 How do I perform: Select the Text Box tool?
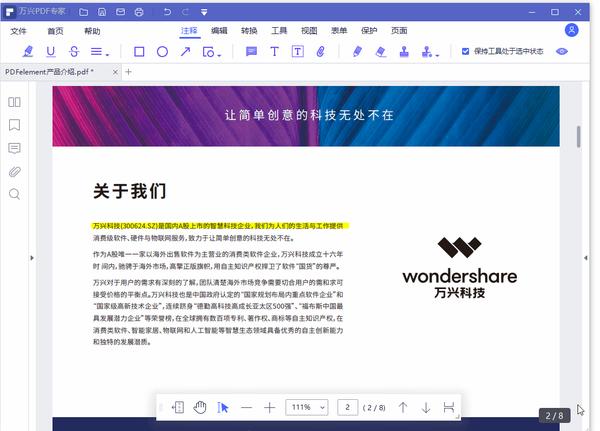point(298,51)
